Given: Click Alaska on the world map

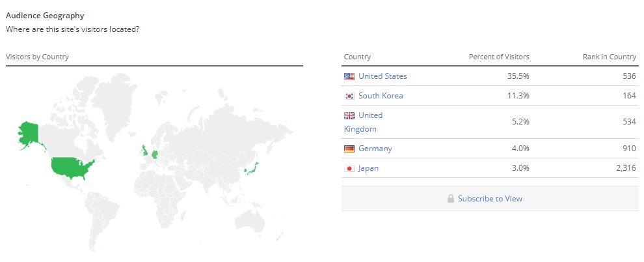Looking at the screenshot, I should tap(28, 134).
